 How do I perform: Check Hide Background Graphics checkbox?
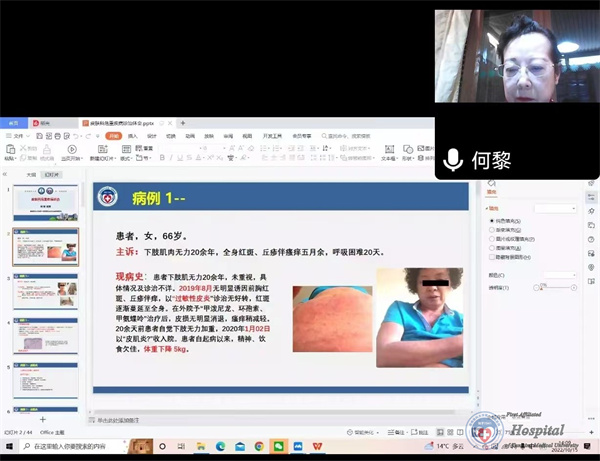pyautogui.click(x=492, y=257)
